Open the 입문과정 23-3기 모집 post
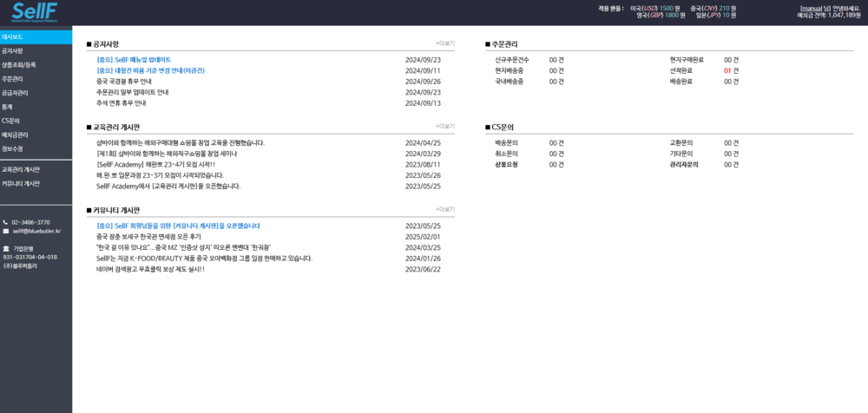 [x=160, y=175]
